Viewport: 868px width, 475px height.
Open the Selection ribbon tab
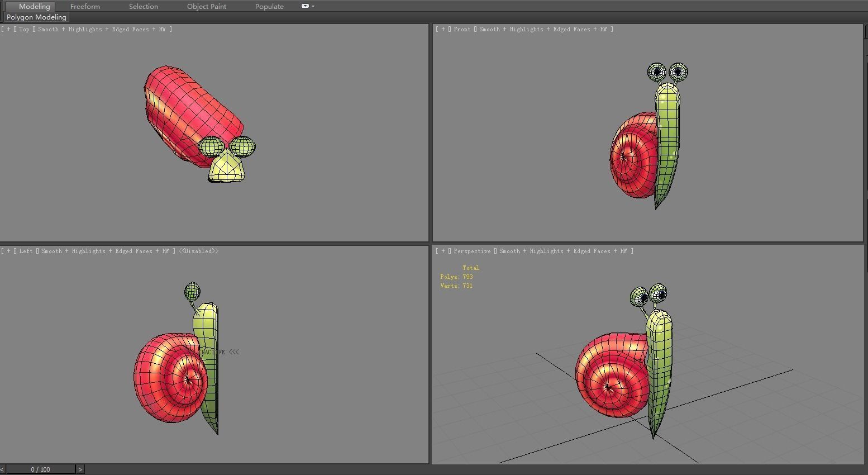click(143, 6)
